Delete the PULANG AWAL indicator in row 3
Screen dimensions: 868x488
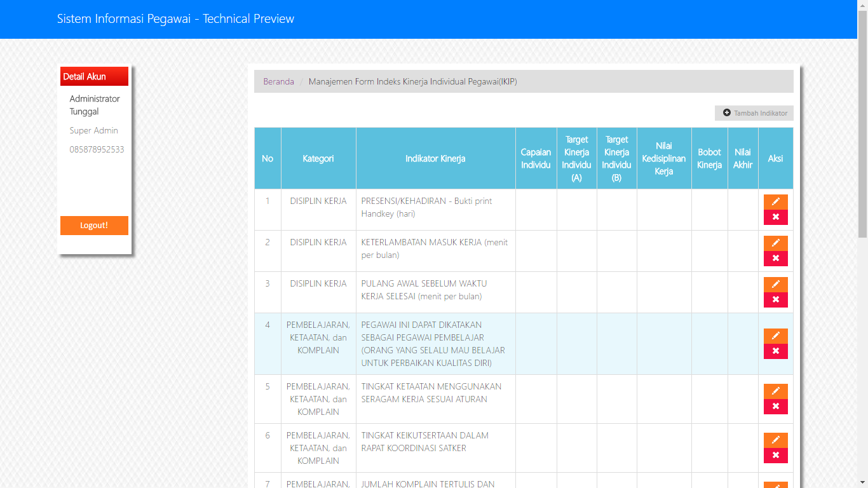[x=775, y=300]
